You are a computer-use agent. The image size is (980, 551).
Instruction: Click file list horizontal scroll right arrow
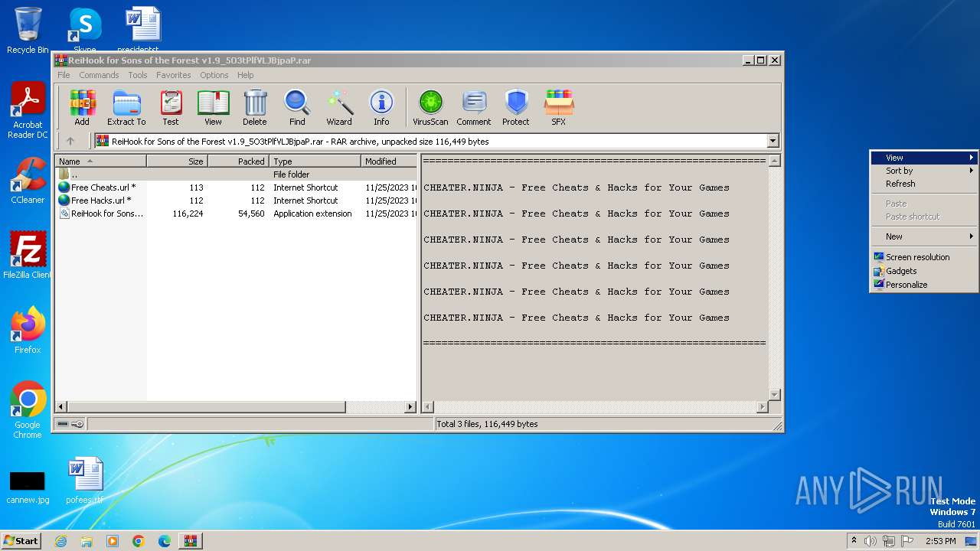410,407
